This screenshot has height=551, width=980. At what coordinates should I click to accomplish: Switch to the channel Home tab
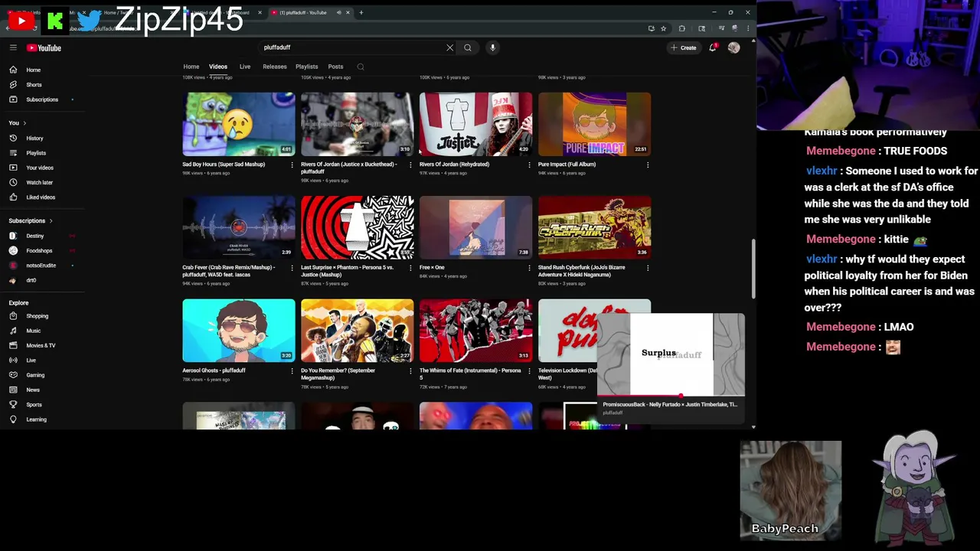191,67
